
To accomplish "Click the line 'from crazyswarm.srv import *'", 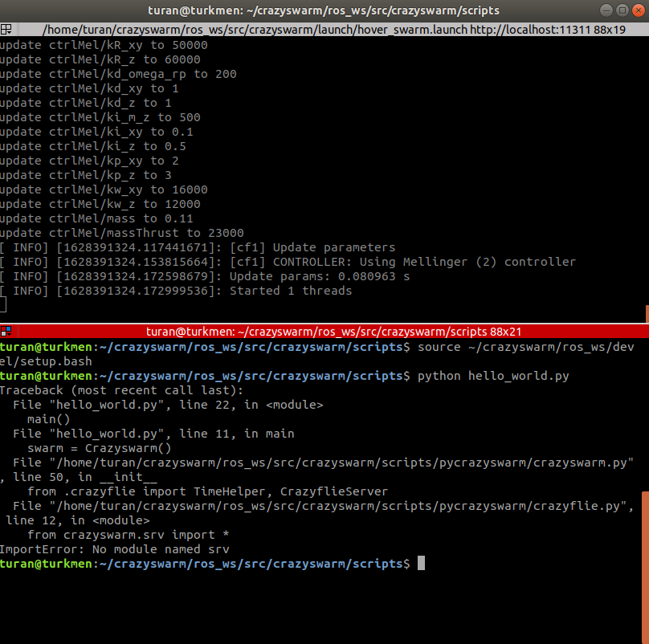I will [x=129, y=535].
